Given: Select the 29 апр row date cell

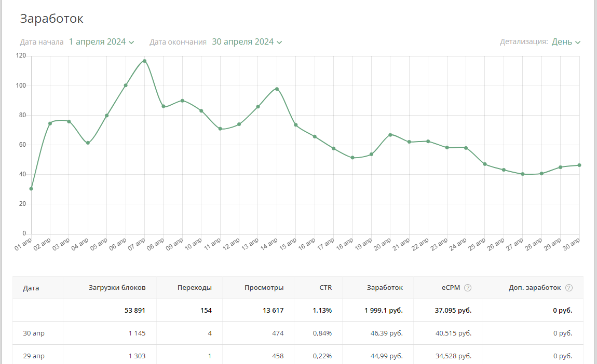Looking at the screenshot, I should (x=34, y=356).
